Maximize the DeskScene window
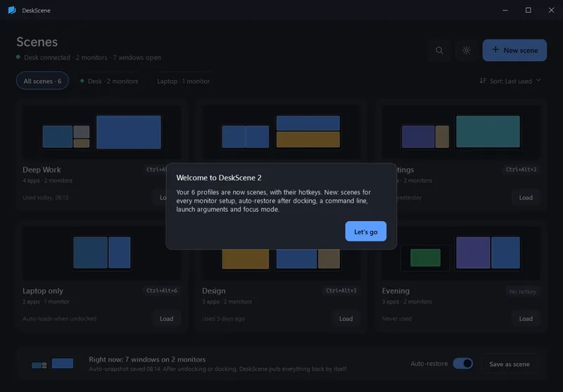 529,10
